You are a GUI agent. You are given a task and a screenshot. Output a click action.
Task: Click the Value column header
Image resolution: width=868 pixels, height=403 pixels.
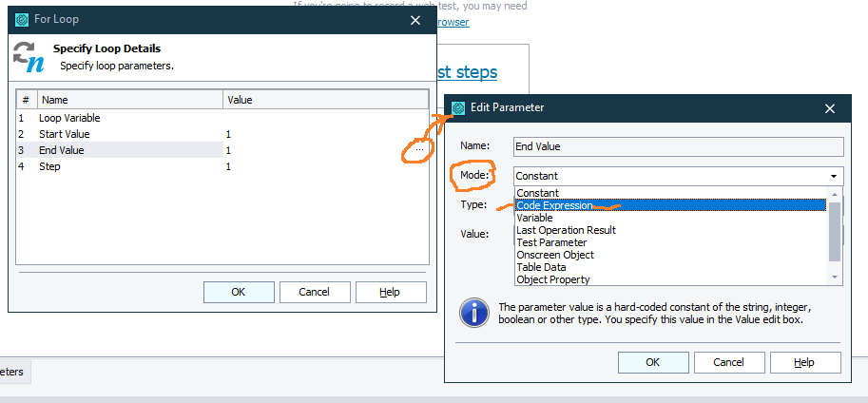(325, 100)
